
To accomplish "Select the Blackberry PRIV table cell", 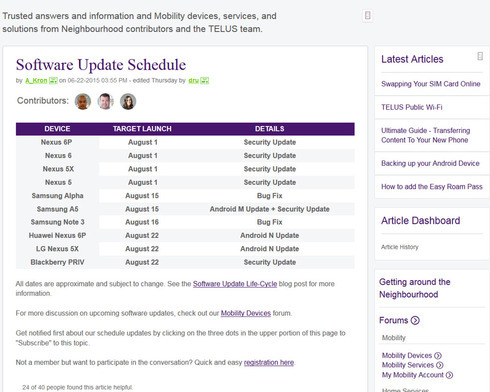I will pyautogui.click(x=57, y=262).
